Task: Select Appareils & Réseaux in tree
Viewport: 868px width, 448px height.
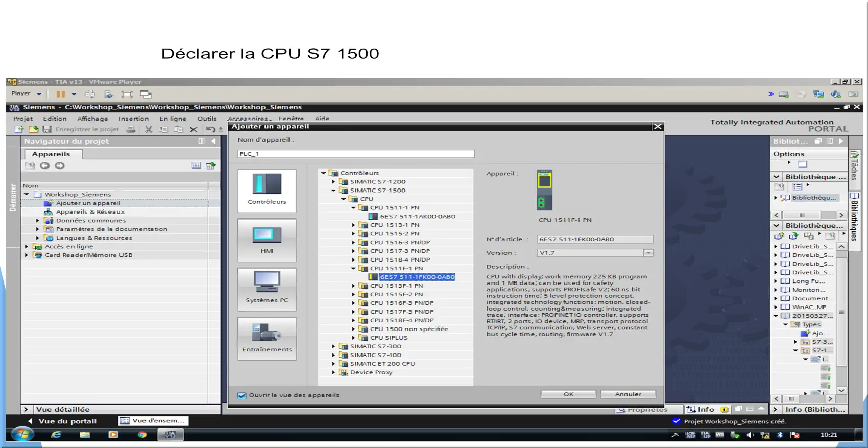Action: (90, 212)
